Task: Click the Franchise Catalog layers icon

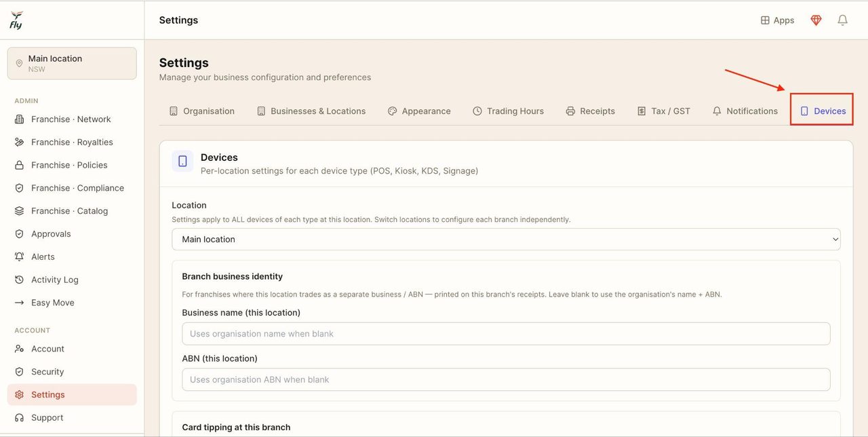Action: coord(19,211)
